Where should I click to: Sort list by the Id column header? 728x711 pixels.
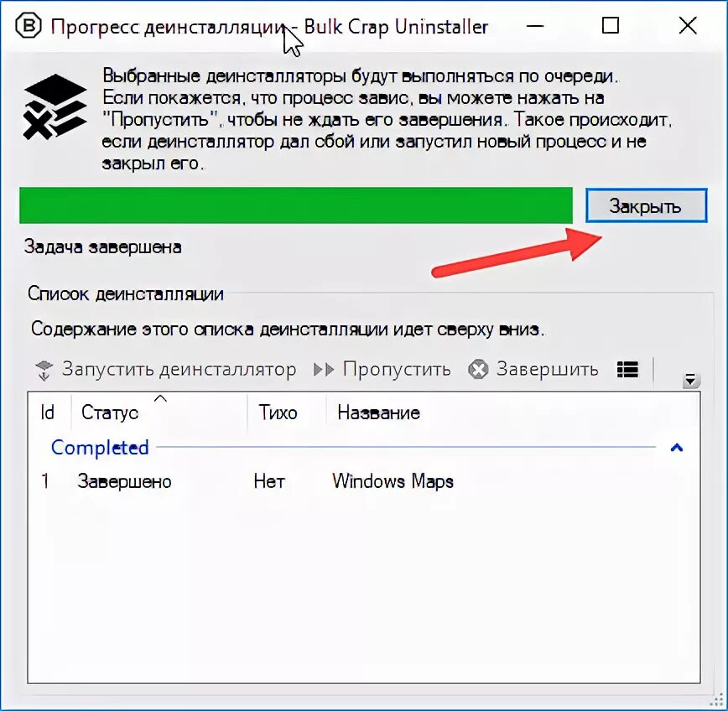coord(49,413)
